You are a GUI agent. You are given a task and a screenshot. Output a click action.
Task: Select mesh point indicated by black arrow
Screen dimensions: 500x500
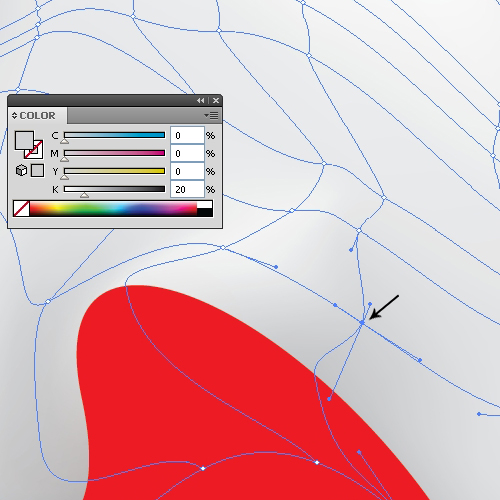point(362,322)
